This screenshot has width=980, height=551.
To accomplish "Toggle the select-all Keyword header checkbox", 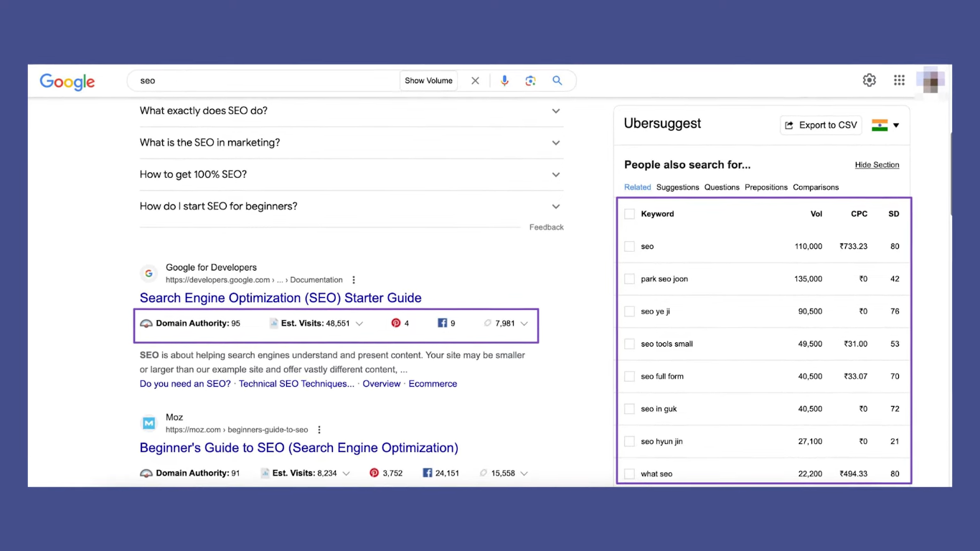I will 629,214.
